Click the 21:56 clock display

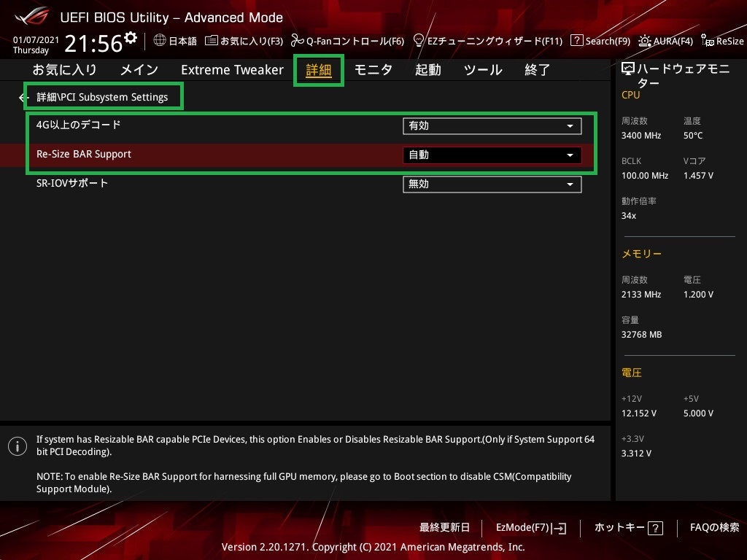pos(93,44)
